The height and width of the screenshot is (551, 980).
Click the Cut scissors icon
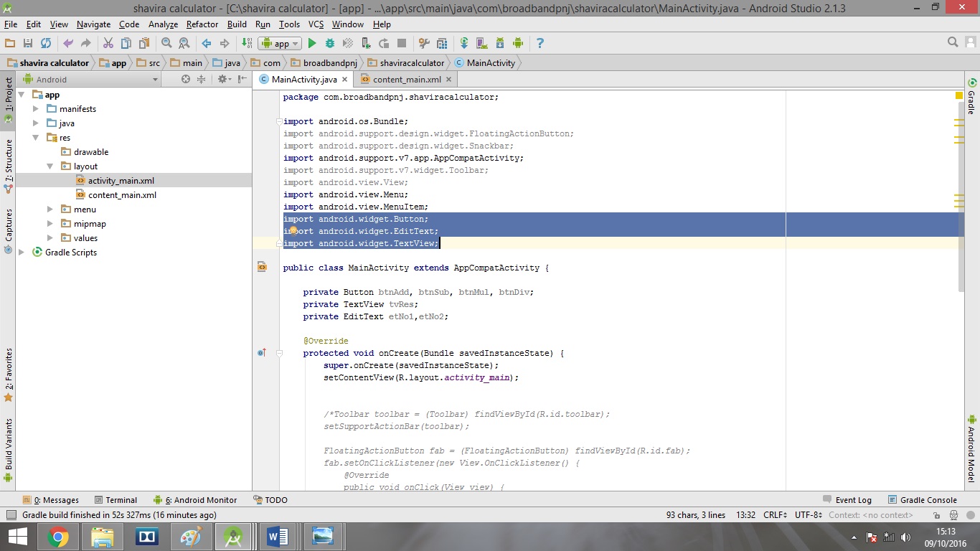tap(108, 44)
